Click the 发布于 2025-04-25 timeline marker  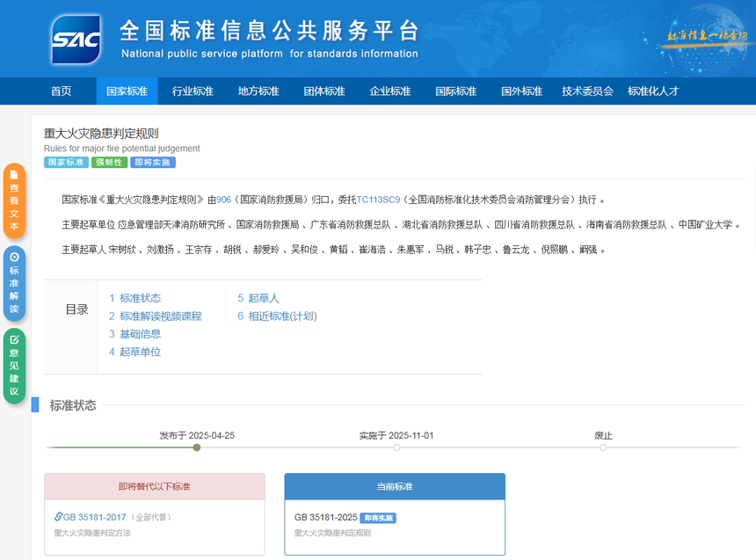(196, 447)
